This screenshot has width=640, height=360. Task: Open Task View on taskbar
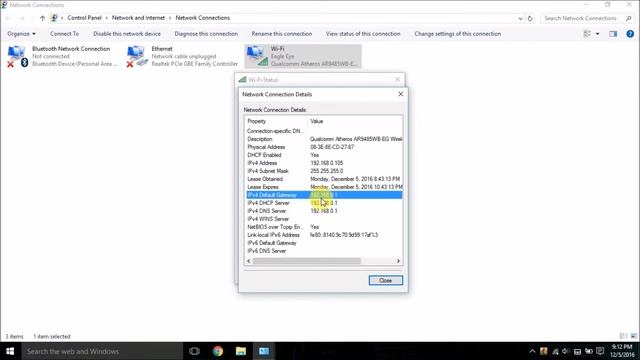point(194,351)
